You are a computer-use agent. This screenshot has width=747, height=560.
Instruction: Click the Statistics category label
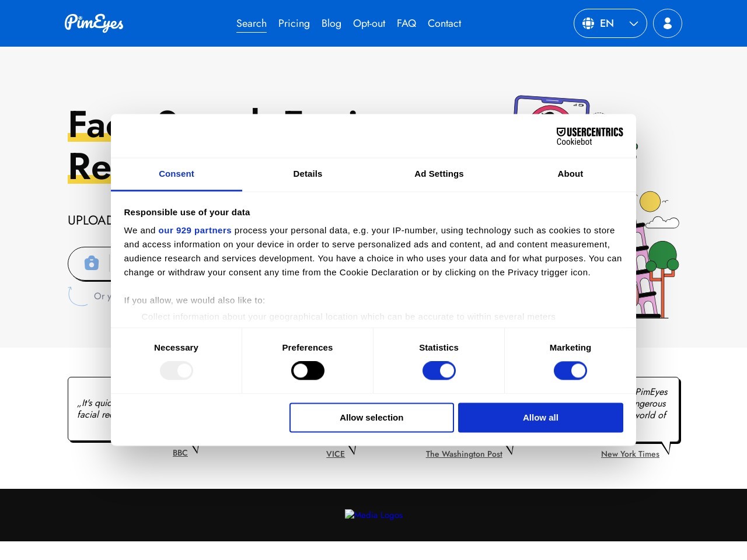[x=439, y=348]
